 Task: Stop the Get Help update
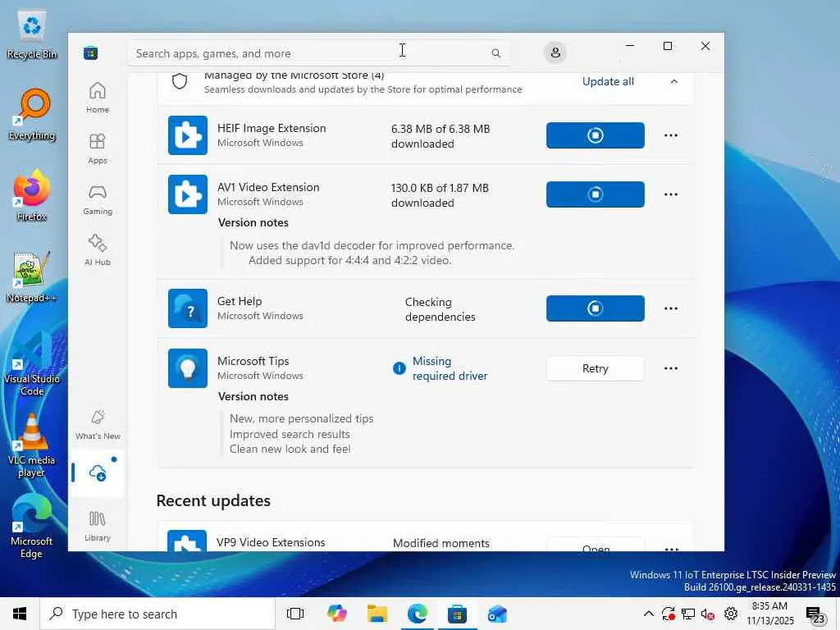coord(596,308)
